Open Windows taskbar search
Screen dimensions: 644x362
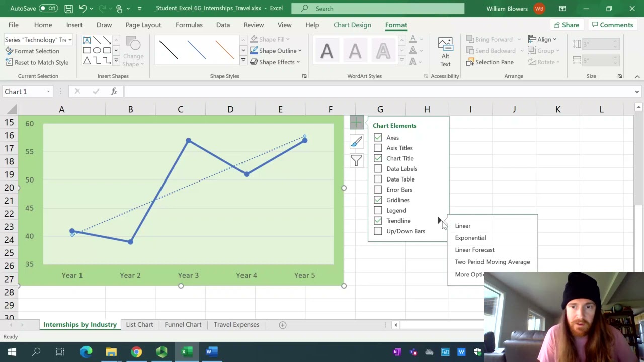point(36,352)
